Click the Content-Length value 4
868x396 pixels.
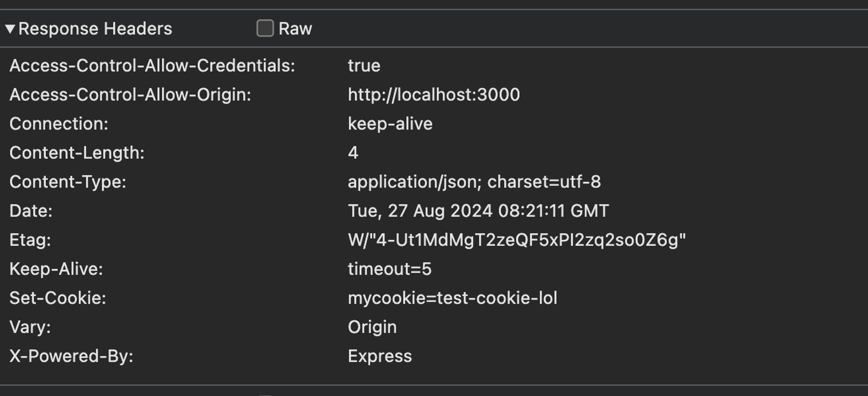(x=353, y=153)
